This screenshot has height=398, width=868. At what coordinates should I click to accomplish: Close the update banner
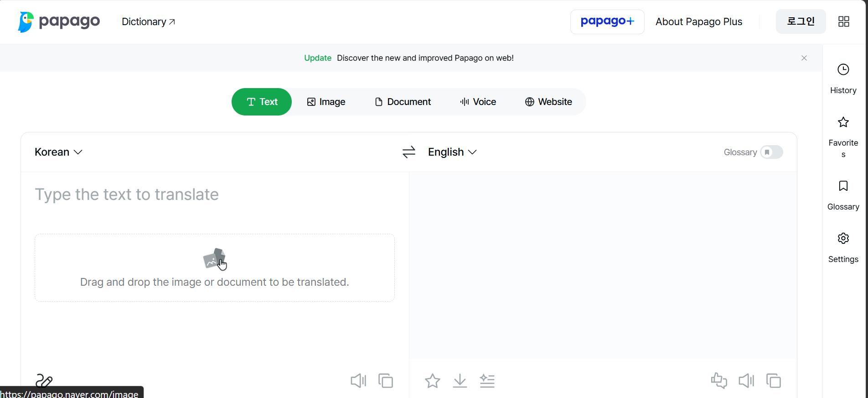804,58
